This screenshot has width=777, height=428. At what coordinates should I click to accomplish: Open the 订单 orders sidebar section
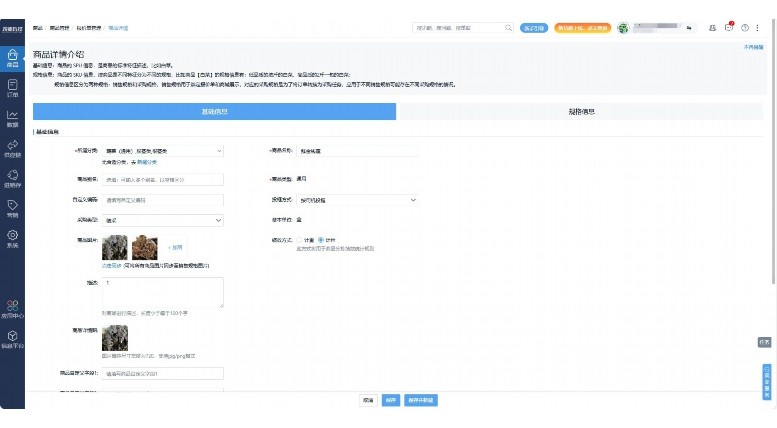(12, 88)
